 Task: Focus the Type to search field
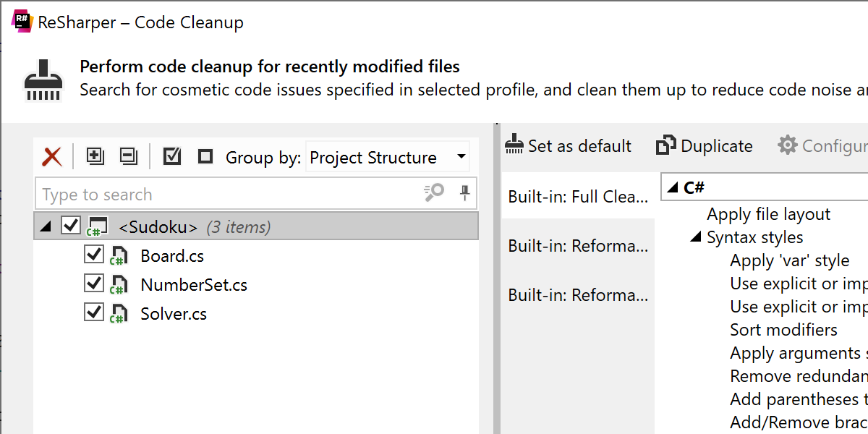[256, 193]
